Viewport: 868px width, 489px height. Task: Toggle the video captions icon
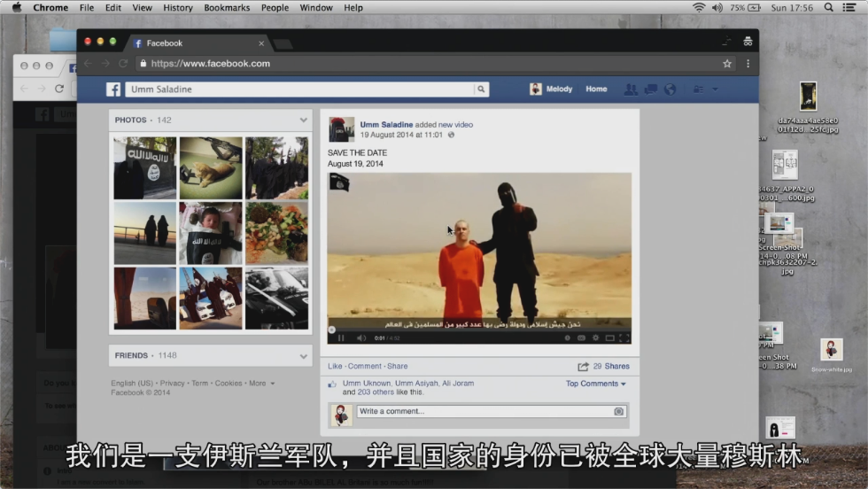tap(581, 338)
